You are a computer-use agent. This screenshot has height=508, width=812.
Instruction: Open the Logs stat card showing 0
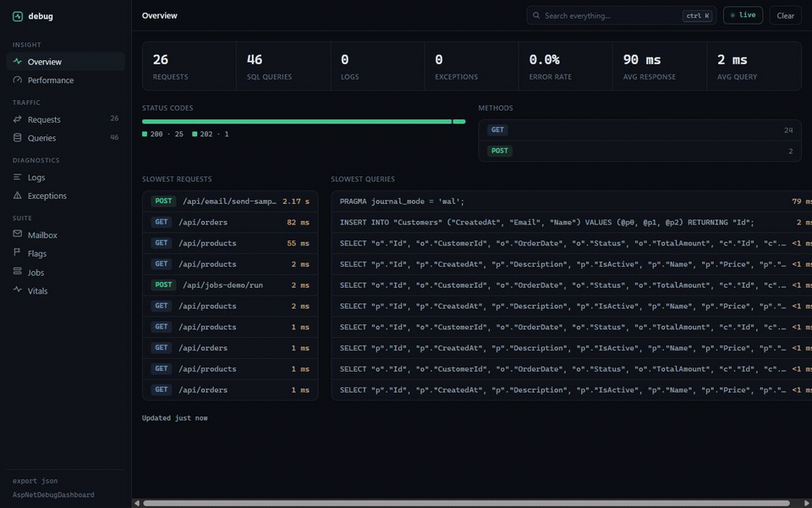(x=377, y=66)
